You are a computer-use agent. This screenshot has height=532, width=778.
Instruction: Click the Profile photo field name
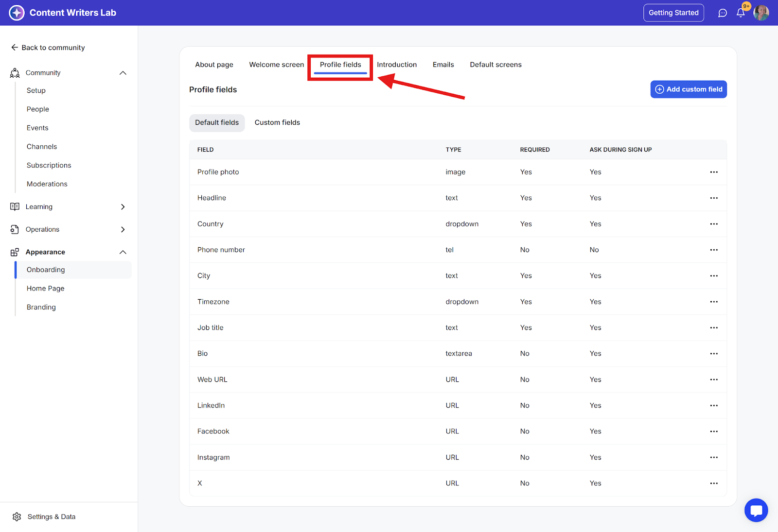[x=218, y=172]
